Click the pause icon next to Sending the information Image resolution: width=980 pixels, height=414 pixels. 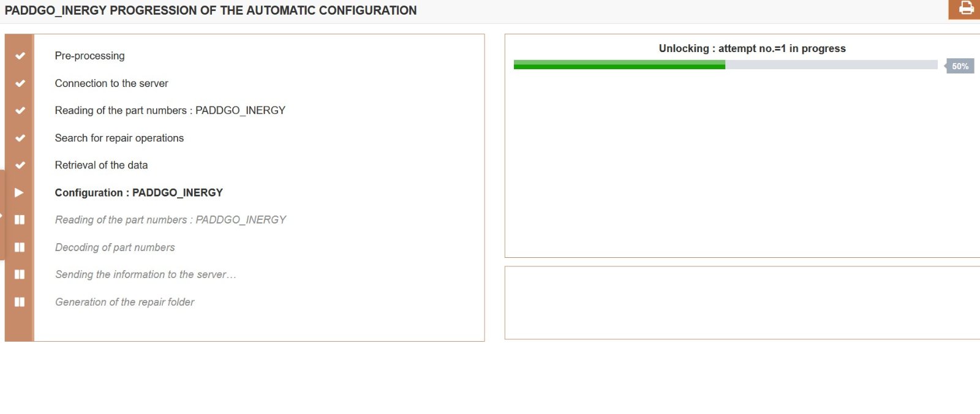click(x=20, y=274)
